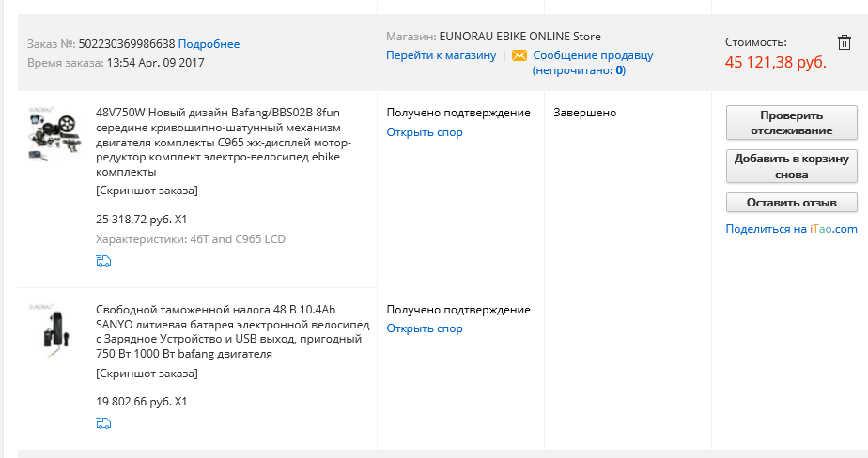View Скриншот заказа for Bafang motor kit
The width and height of the screenshot is (868, 458).
[147, 191]
